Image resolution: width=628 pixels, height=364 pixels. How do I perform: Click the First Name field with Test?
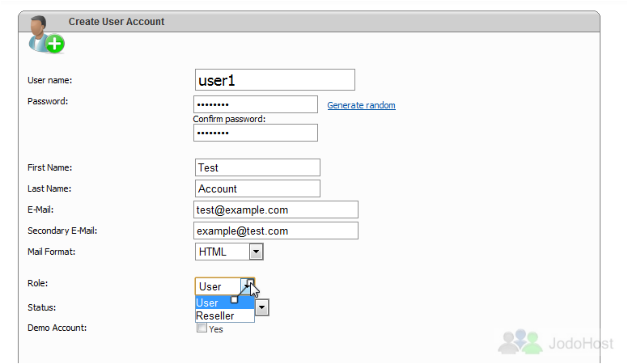point(257,167)
